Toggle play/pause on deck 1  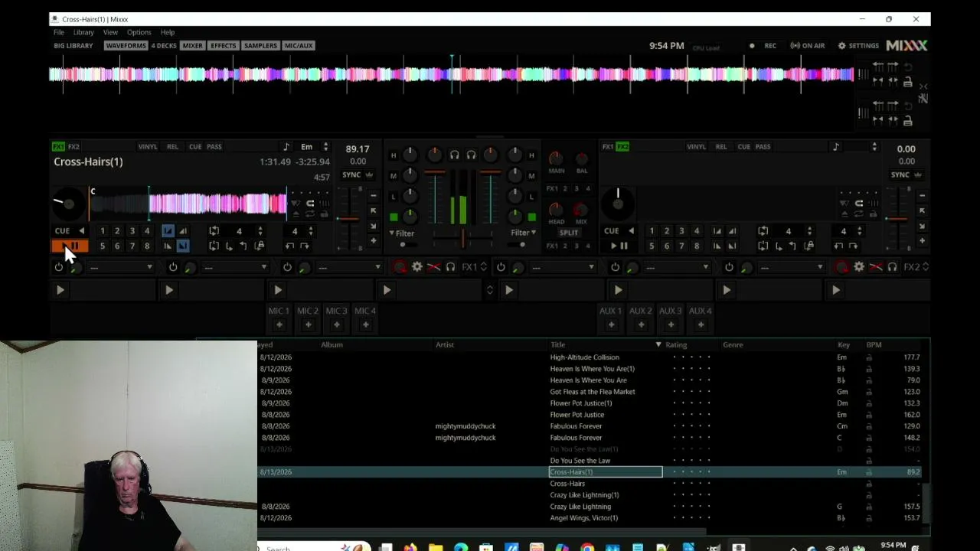pyautogui.click(x=70, y=246)
